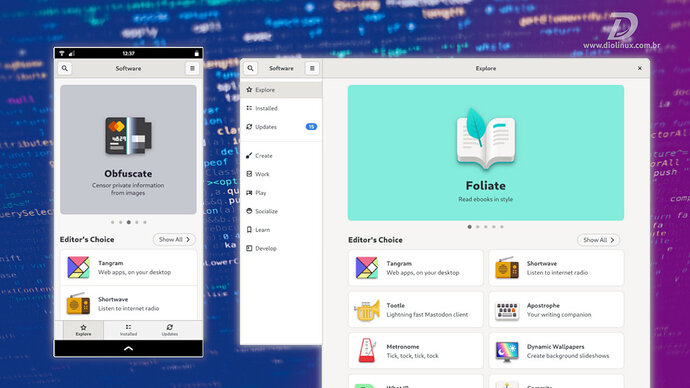Click Shortwave radio icon in mobile list

(x=78, y=304)
